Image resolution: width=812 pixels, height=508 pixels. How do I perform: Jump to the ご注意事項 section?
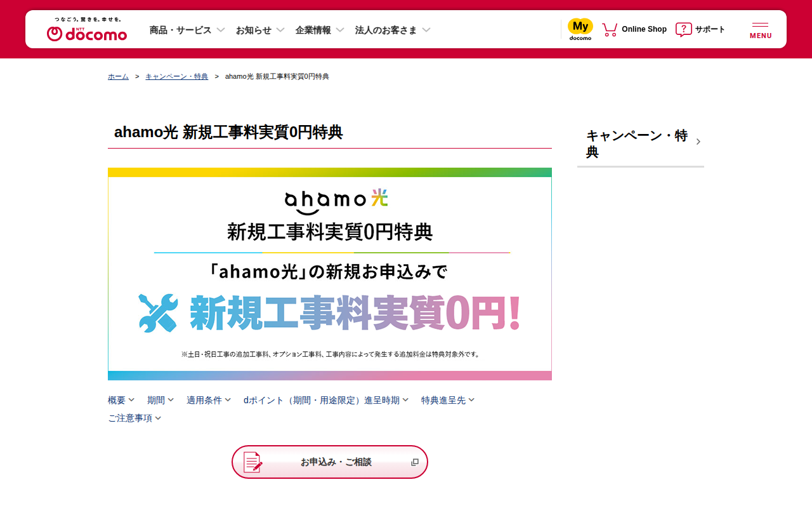click(134, 418)
